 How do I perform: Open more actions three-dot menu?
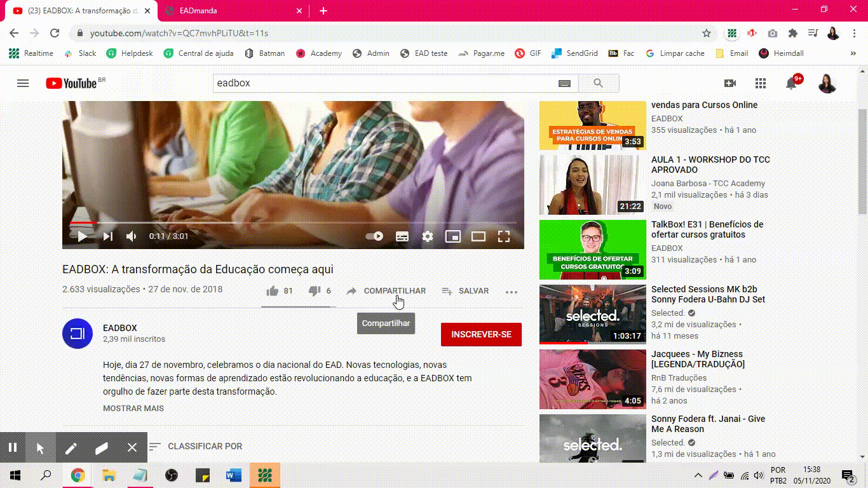click(512, 292)
